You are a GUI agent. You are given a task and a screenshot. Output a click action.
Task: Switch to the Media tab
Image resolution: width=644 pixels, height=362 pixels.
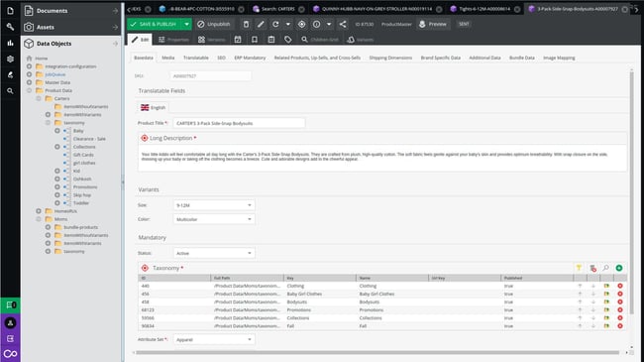coord(168,58)
